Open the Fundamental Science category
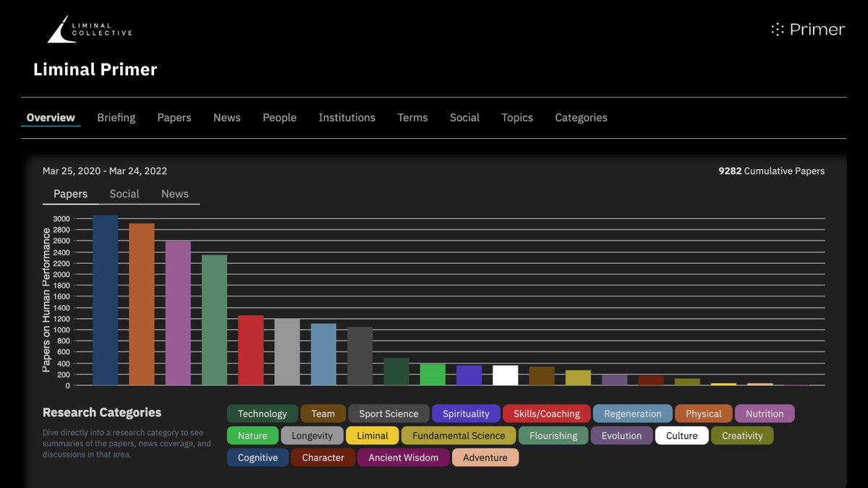The width and height of the screenshot is (868, 488). 459,435
